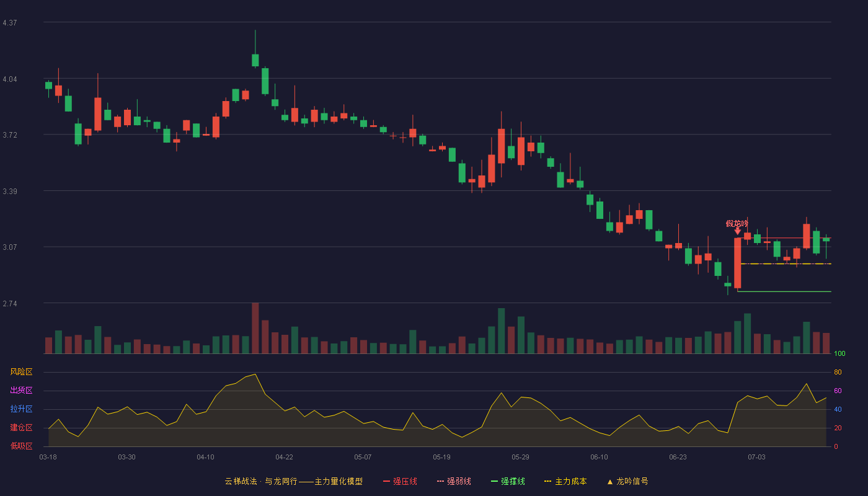Toggle the 主力成本 legend entry

tap(565, 481)
